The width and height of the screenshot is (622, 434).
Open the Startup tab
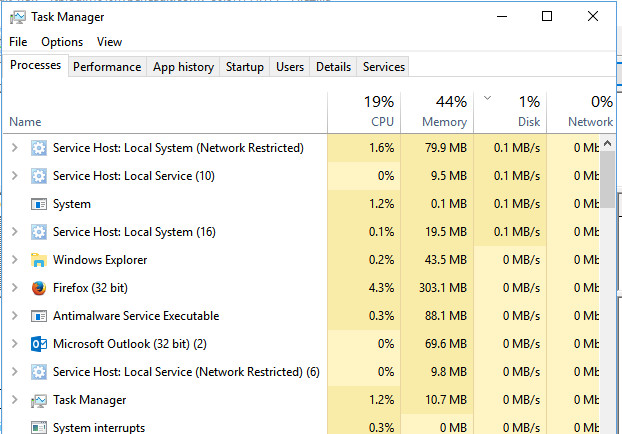click(x=245, y=67)
